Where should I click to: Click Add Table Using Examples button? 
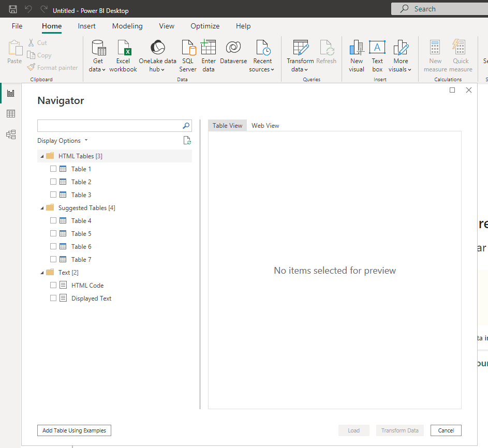74,430
